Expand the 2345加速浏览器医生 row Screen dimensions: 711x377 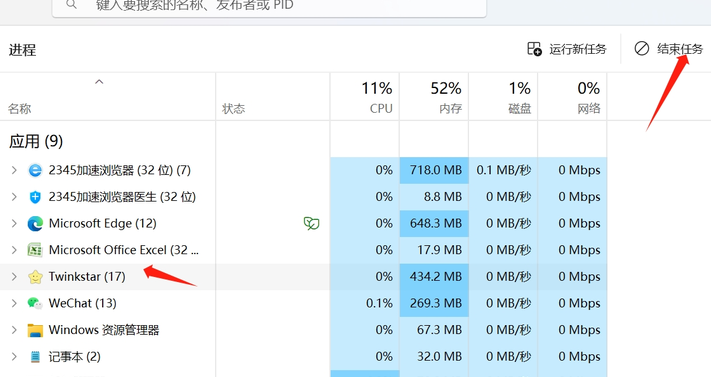click(x=14, y=197)
